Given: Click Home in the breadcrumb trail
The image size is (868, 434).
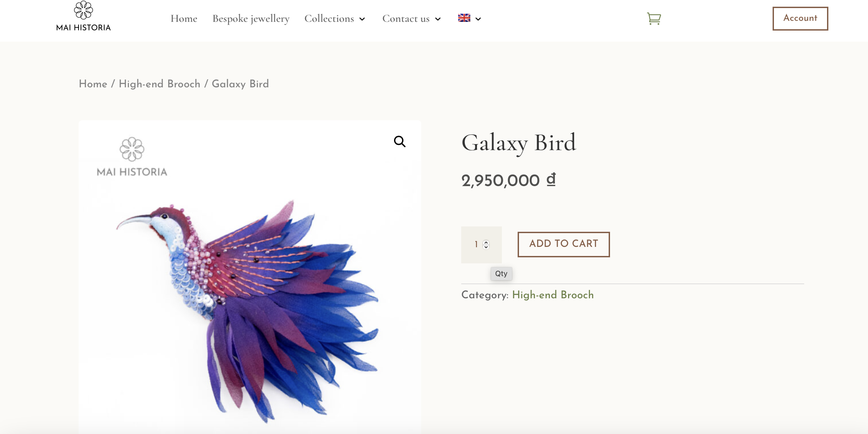Looking at the screenshot, I should click(x=93, y=84).
